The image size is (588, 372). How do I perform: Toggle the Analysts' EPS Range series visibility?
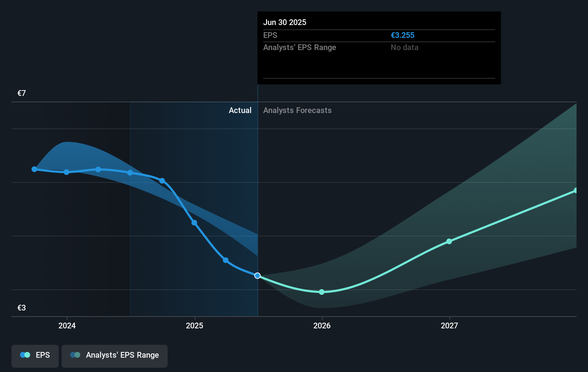click(x=115, y=355)
